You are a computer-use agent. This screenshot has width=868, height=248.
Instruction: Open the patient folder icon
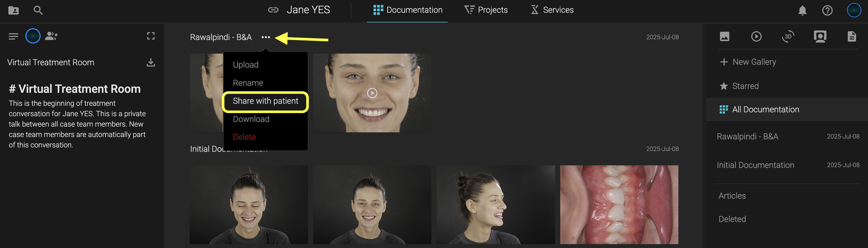click(x=14, y=10)
